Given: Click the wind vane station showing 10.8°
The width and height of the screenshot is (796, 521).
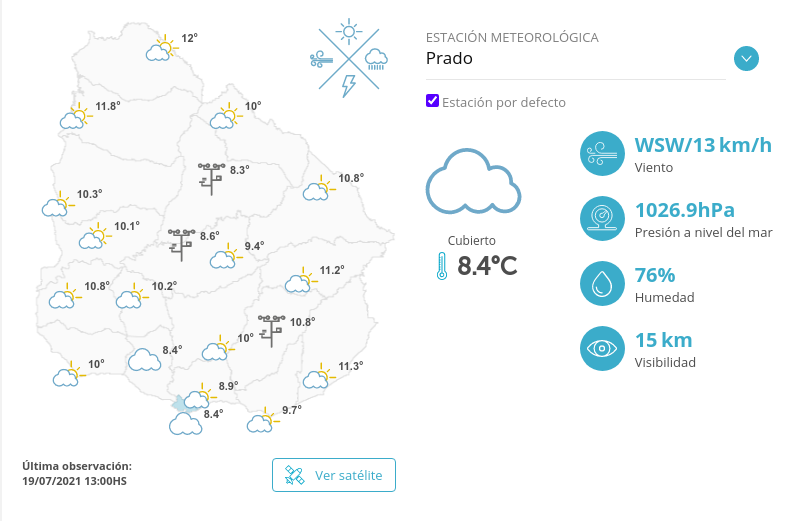Looking at the screenshot, I should tap(271, 329).
